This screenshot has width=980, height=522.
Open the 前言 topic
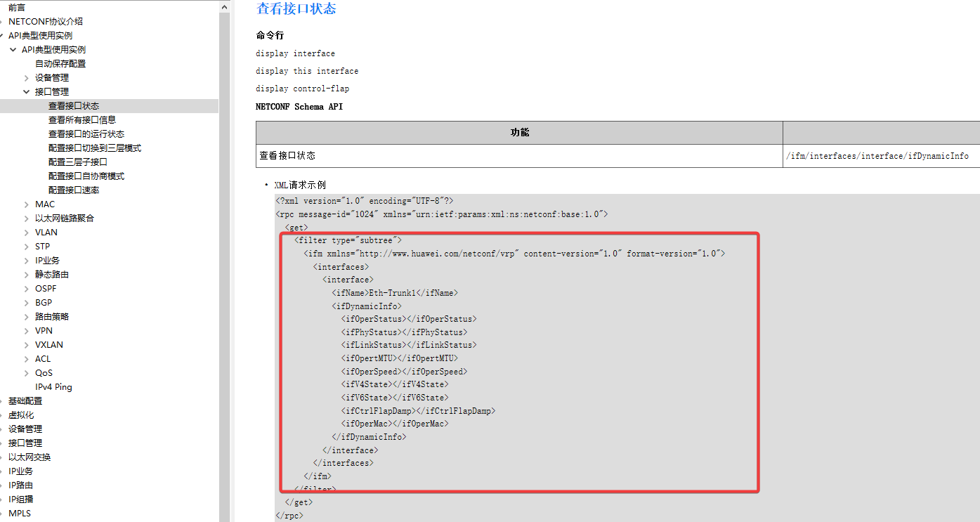[x=17, y=7]
